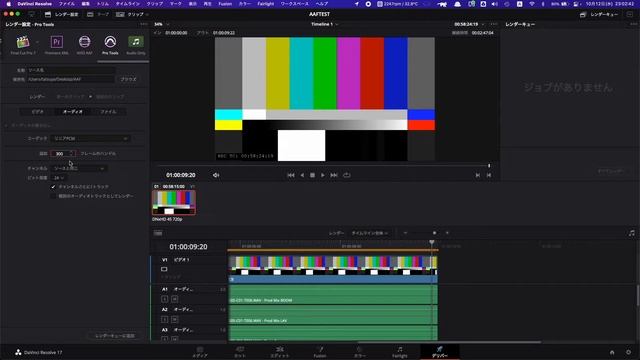Screen dimensions: 640x360
Task: Jump to last frame in viewer transport
Action: pyautogui.click(x=334, y=175)
